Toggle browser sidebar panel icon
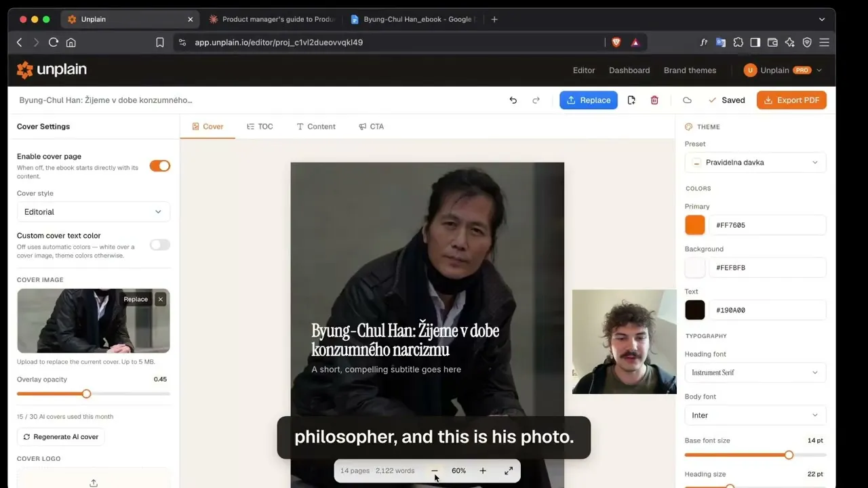 point(755,42)
